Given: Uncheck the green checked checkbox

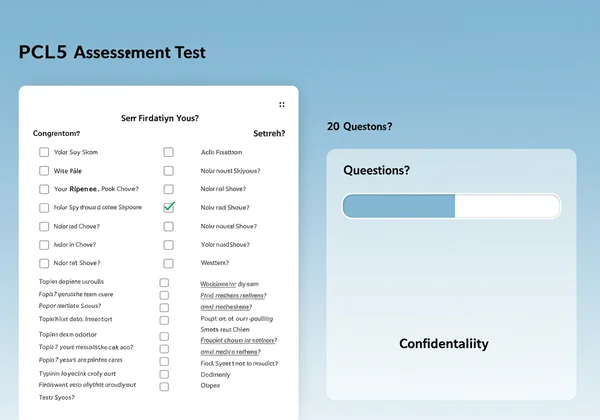Looking at the screenshot, I should 168,208.
